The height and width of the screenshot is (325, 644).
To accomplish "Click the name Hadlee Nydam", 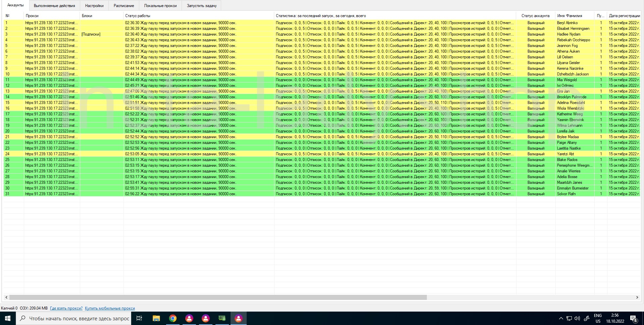I will 568,34.
